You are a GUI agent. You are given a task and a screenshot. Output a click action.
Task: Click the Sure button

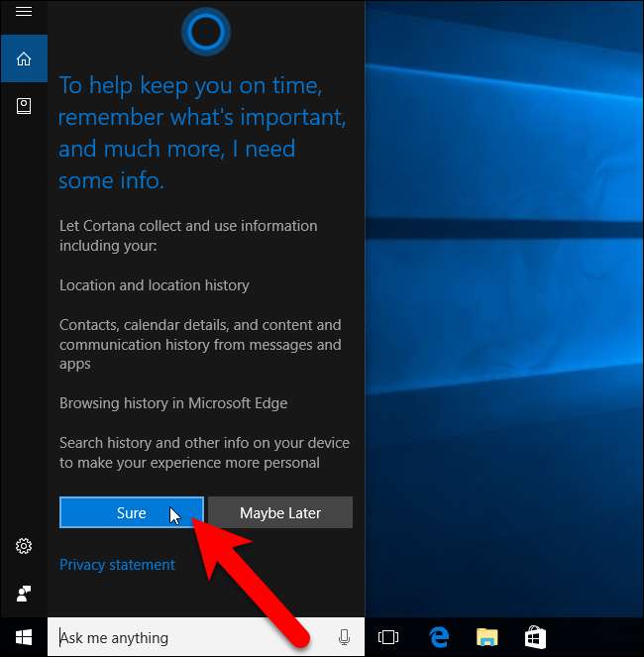coord(132,512)
